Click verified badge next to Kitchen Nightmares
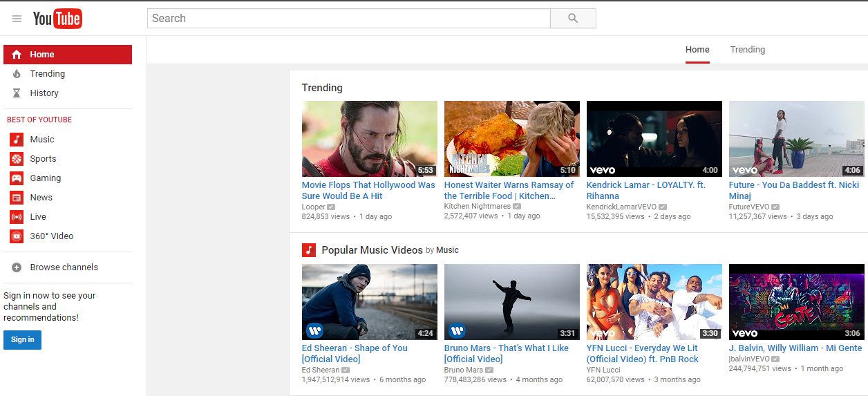The width and height of the screenshot is (868, 396). 517,207
